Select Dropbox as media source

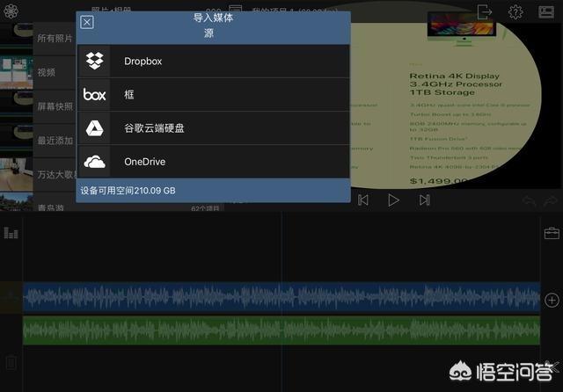pyautogui.click(x=213, y=62)
